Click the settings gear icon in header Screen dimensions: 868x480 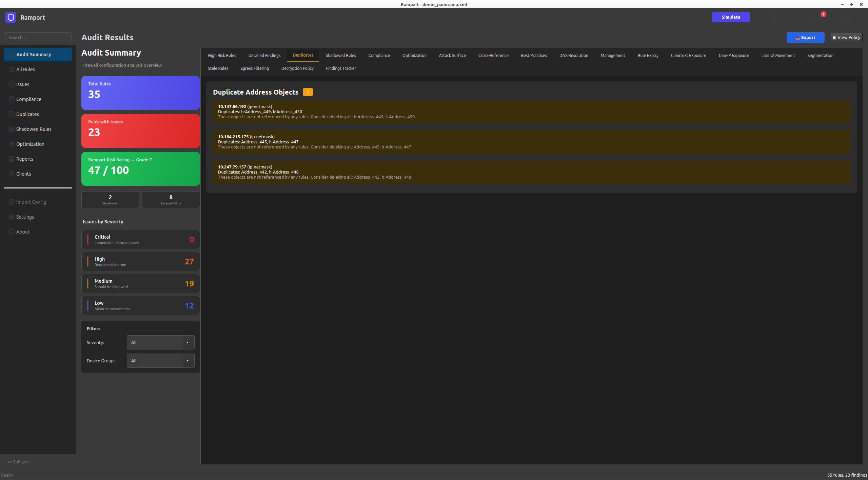click(846, 17)
